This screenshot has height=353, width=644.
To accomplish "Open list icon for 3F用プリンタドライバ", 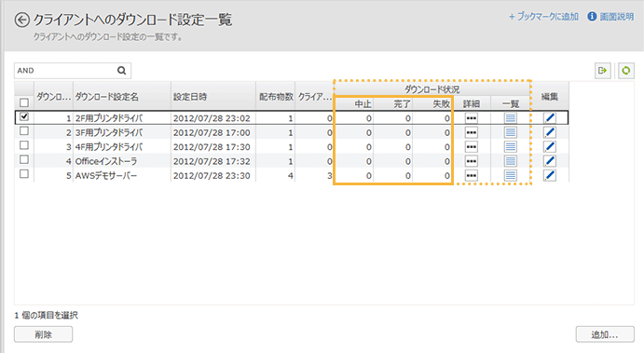I will 511,132.
